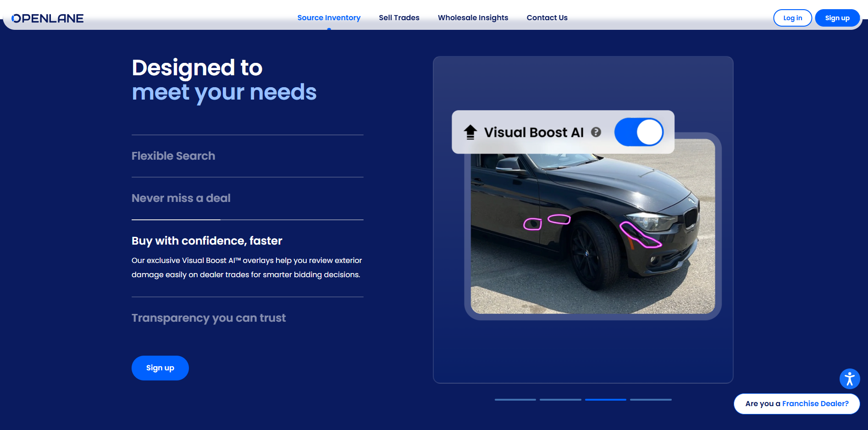868x430 pixels.
Task: Select the first carousel slide indicator
Action: click(515, 400)
